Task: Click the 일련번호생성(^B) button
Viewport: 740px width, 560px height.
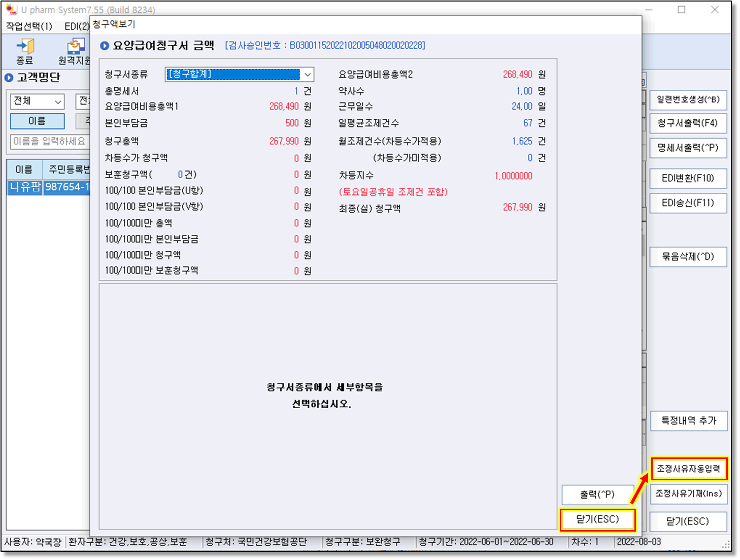Action: tap(688, 100)
